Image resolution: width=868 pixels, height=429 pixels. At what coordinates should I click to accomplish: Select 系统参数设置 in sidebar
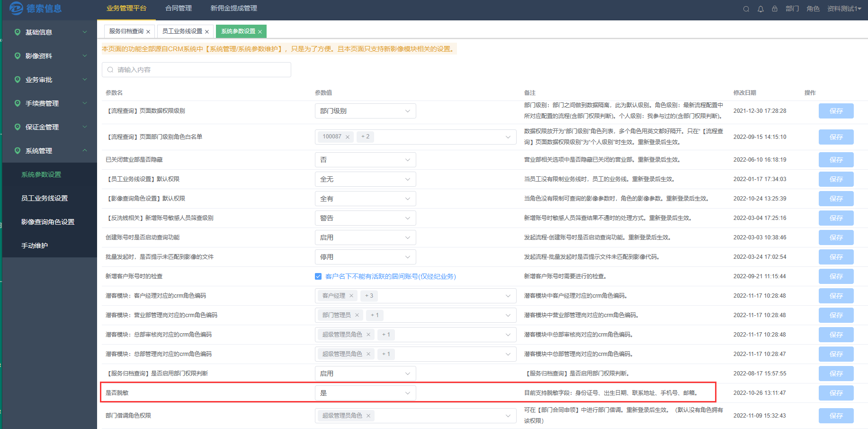coord(41,174)
